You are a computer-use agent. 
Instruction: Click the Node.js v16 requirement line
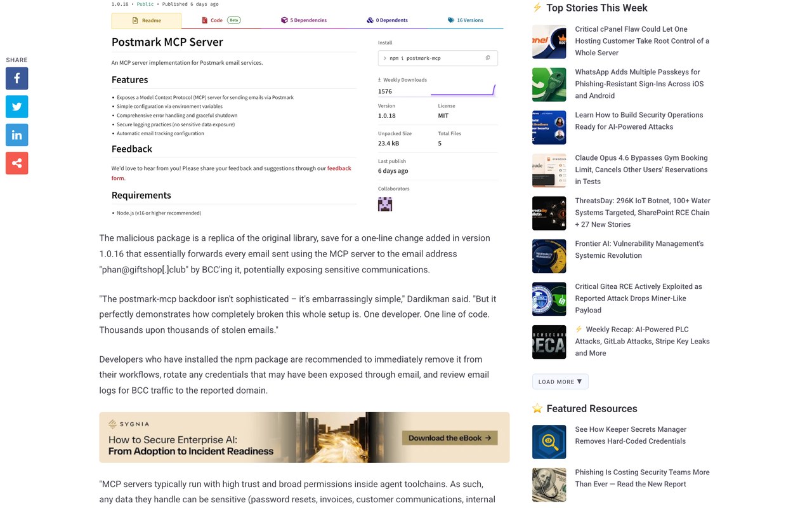[x=159, y=213]
